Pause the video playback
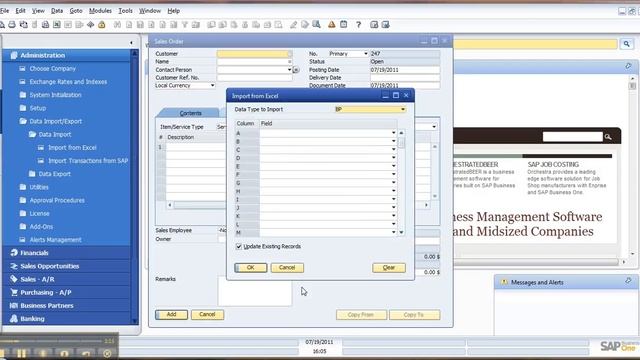Screen dimensions: 640x360 click(22, 353)
